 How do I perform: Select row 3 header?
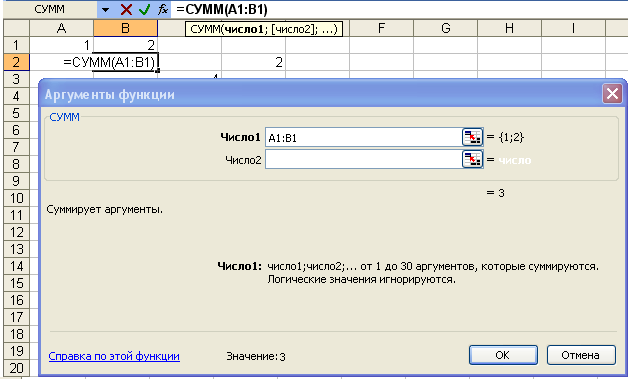16,79
